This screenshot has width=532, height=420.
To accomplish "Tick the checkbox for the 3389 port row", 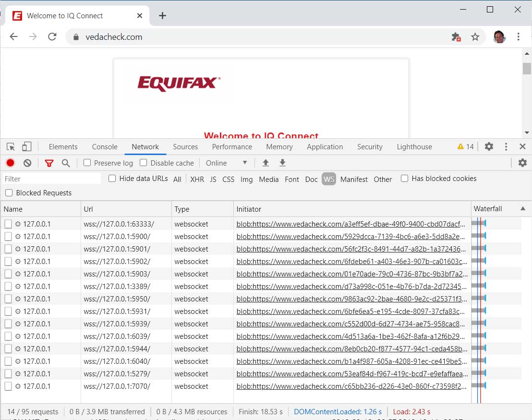I will point(8,287).
